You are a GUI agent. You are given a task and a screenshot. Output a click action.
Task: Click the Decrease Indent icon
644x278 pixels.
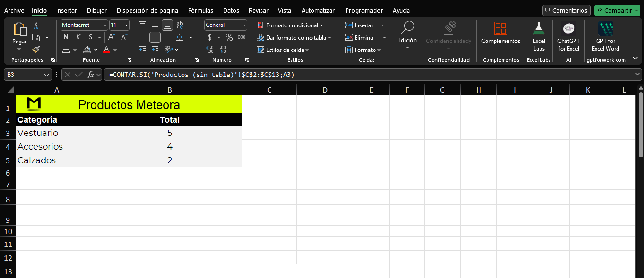click(143, 49)
